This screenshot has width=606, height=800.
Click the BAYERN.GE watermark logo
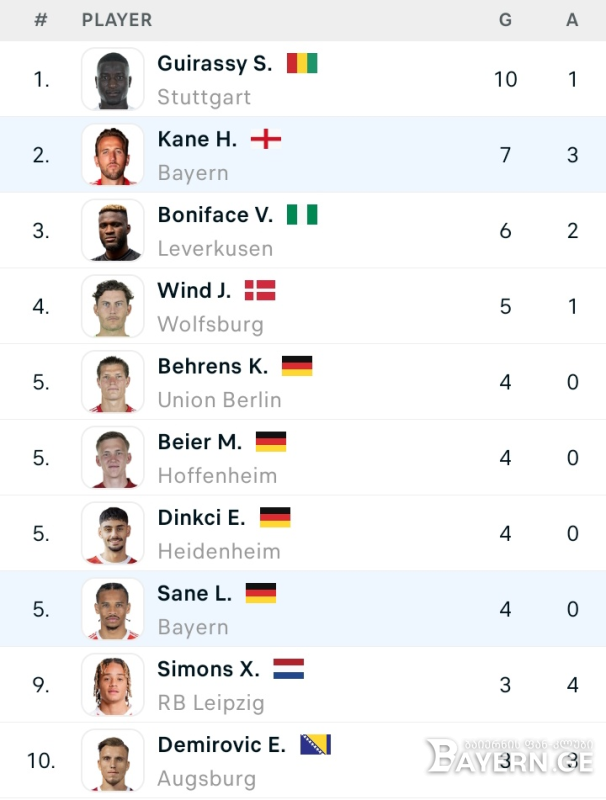click(x=510, y=756)
